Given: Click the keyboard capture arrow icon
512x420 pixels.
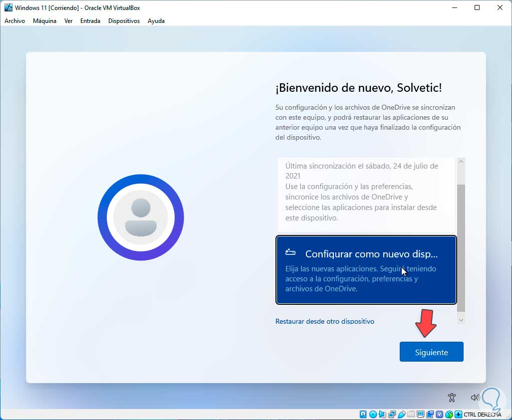Looking at the screenshot, I should (x=459, y=415).
